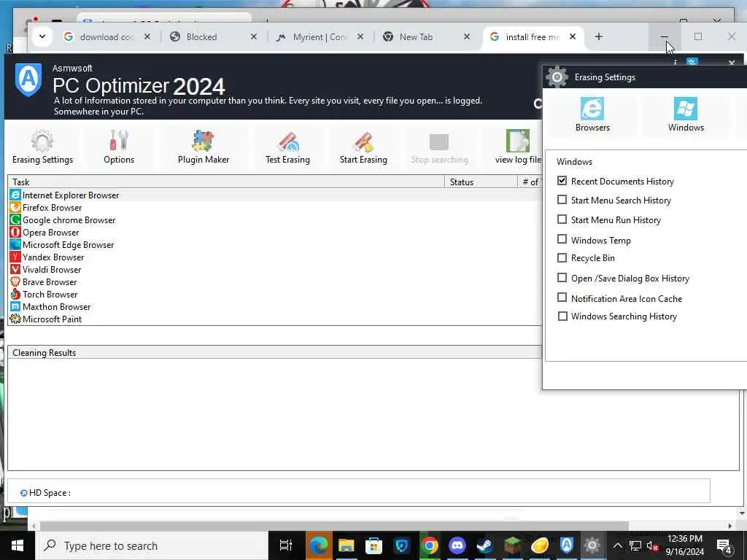The width and height of the screenshot is (747, 560).
Task: Select Browsers category in Erasing Settings
Action: (592, 114)
